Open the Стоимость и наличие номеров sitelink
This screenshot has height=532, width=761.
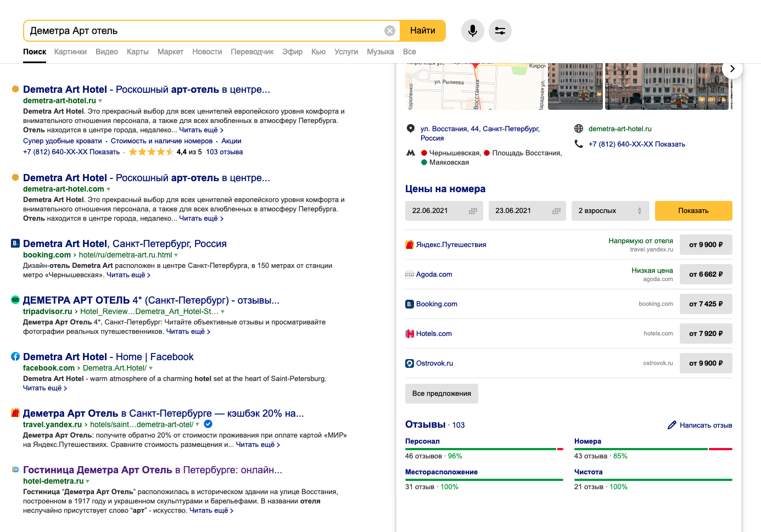[x=161, y=141]
